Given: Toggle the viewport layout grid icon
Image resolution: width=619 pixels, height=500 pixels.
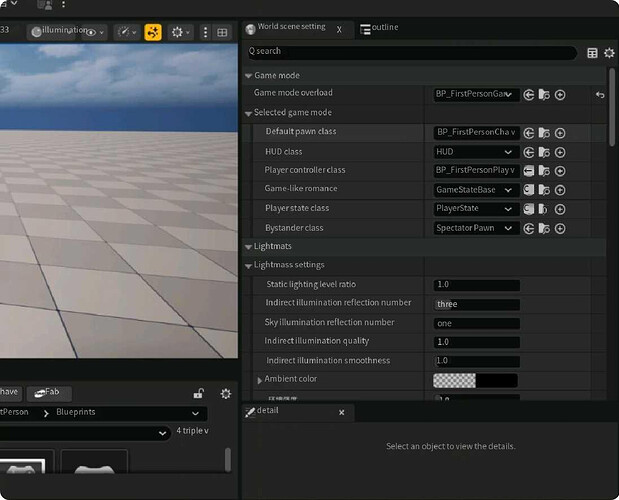Looking at the screenshot, I should pos(222,32).
